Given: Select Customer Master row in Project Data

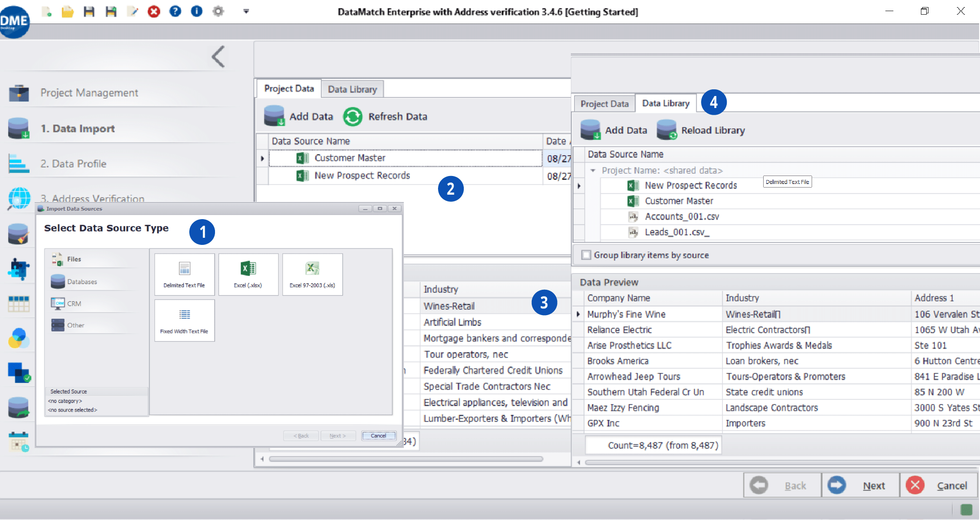Looking at the screenshot, I should point(405,158).
